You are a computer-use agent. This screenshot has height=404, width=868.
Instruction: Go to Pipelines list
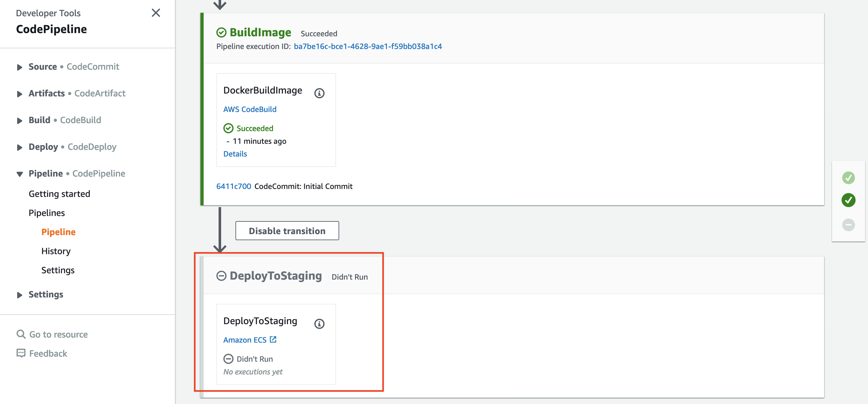pyautogui.click(x=46, y=213)
